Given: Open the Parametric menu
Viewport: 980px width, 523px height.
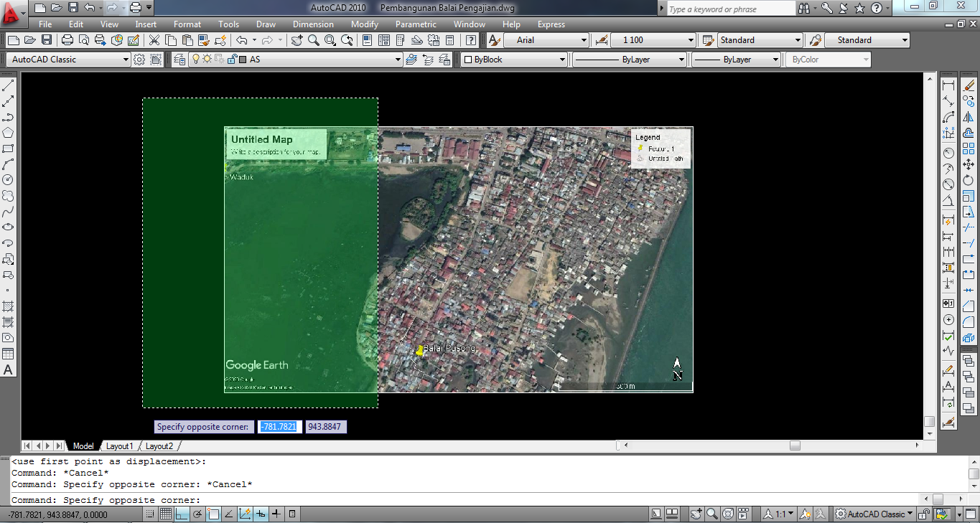Looking at the screenshot, I should pos(416,24).
